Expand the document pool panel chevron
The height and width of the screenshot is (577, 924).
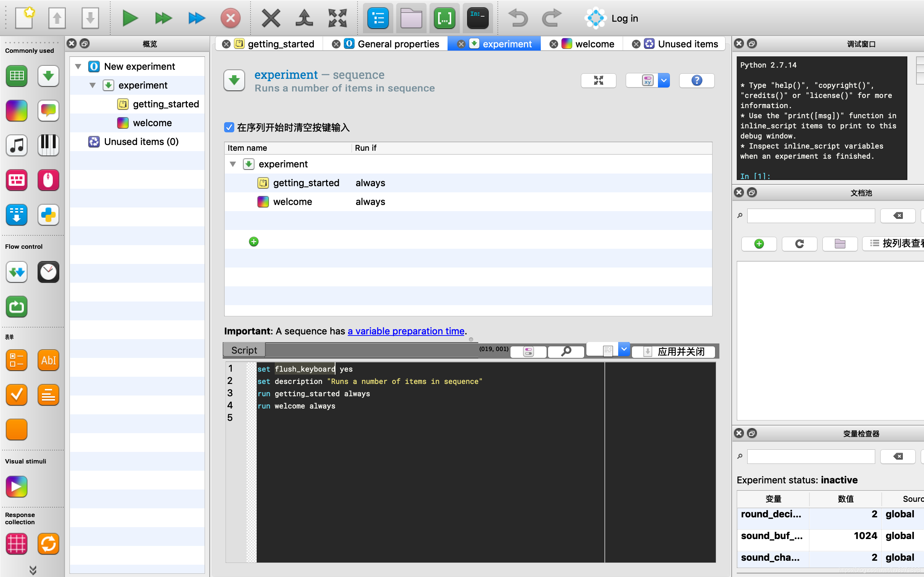point(752,192)
